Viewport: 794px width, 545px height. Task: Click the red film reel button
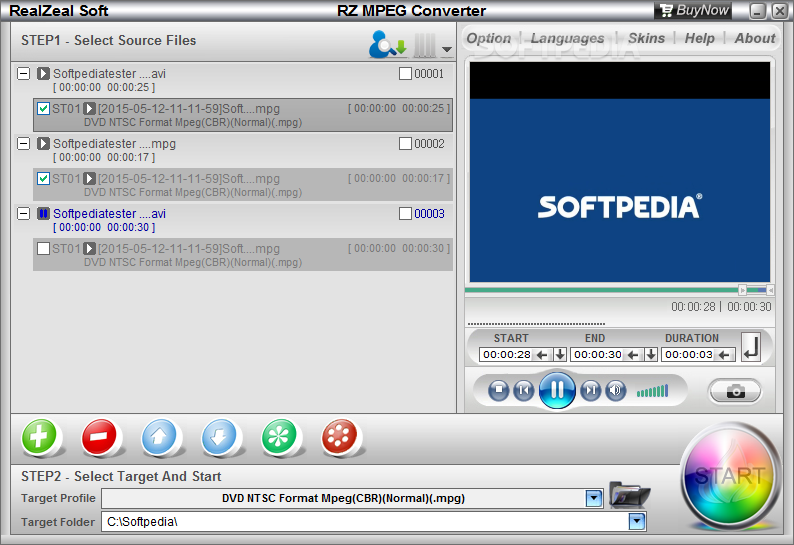pyautogui.click(x=339, y=437)
